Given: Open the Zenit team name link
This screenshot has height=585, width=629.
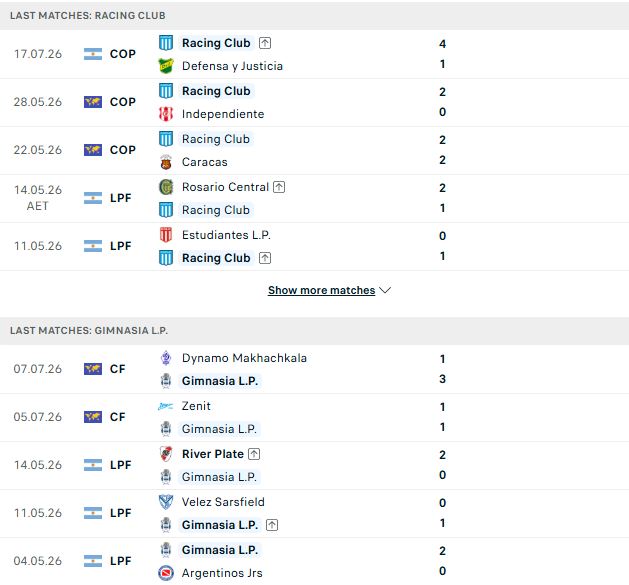Looking at the screenshot, I should point(196,406).
